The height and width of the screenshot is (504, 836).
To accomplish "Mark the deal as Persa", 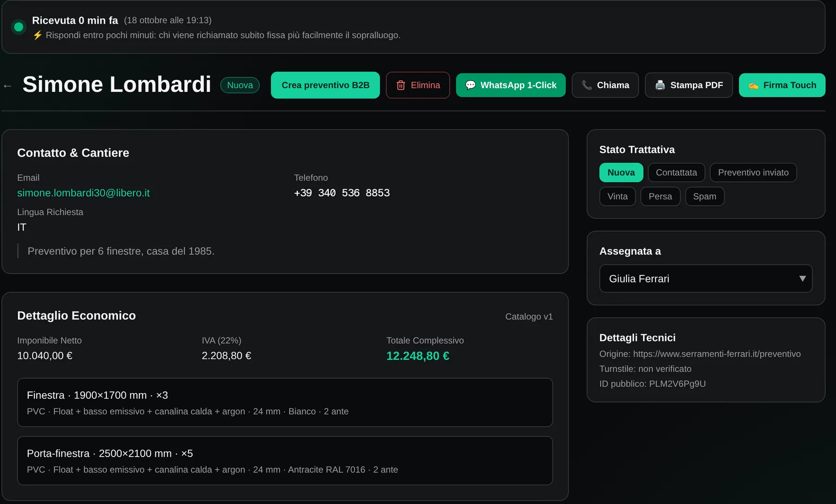I will [660, 196].
